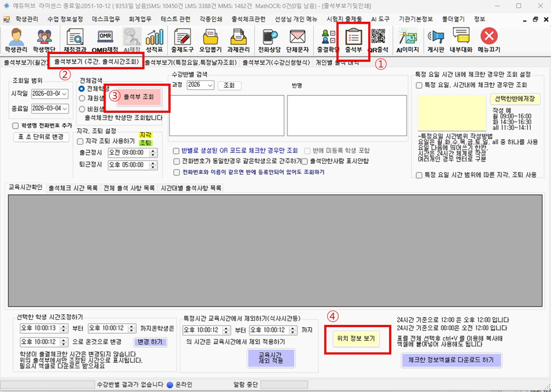Screen dimensions: 551x392
Task: Click the 위치 정보 보기 button
Action: (x=357, y=339)
